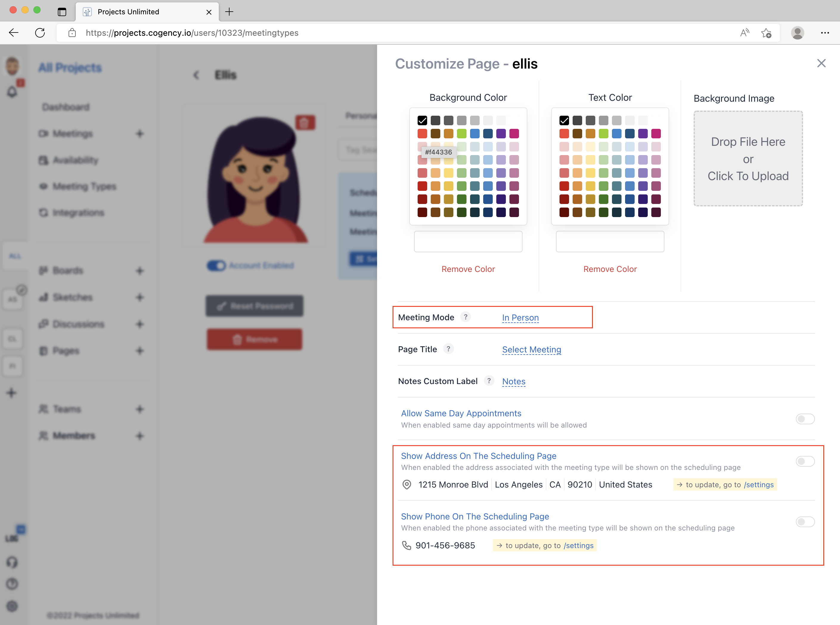Viewport: 840px width, 625px height.
Task: Enable Allow Same Day Appointments toggle
Action: 805,419
